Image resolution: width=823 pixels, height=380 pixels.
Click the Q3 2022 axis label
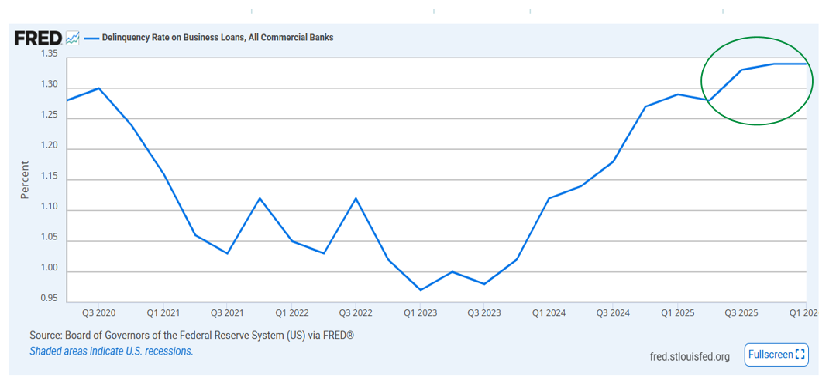pos(356,313)
